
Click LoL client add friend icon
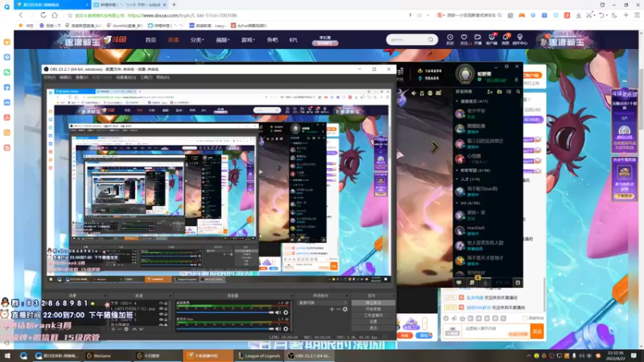pyautogui.click(x=489, y=92)
